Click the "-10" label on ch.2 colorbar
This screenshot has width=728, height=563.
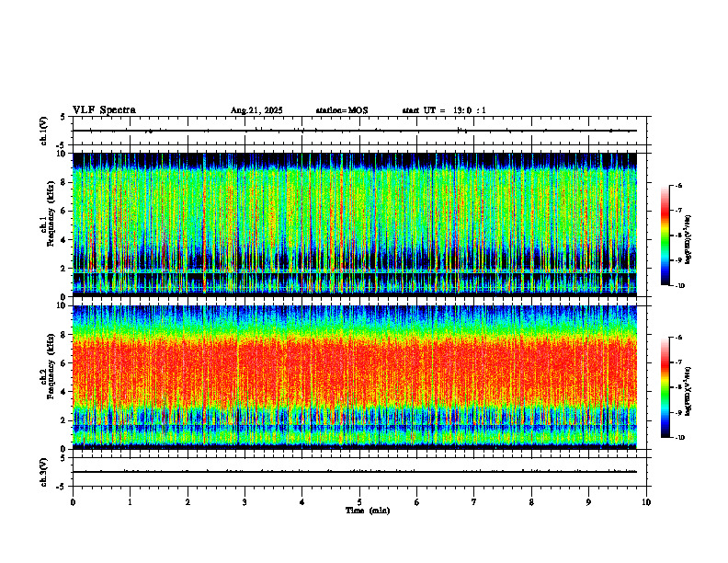click(x=679, y=438)
